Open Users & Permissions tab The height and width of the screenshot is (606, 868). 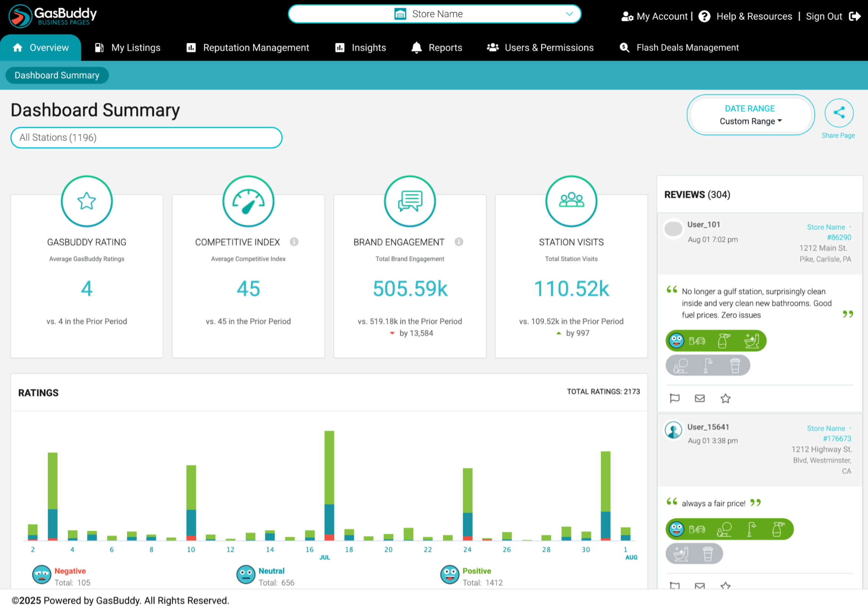pos(540,48)
